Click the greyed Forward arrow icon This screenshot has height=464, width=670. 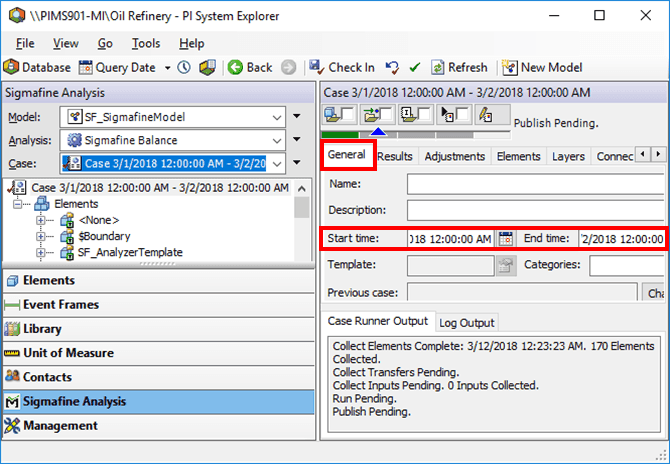(x=288, y=68)
